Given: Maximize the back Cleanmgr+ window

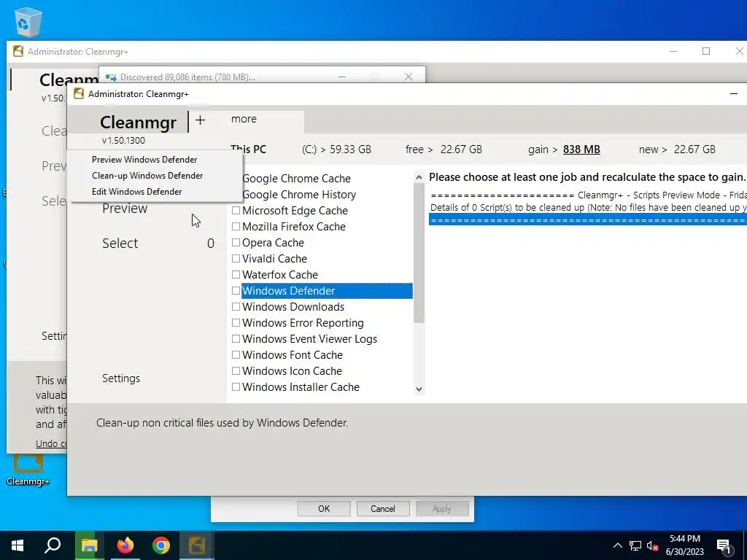Looking at the screenshot, I should tap(706, 51).
